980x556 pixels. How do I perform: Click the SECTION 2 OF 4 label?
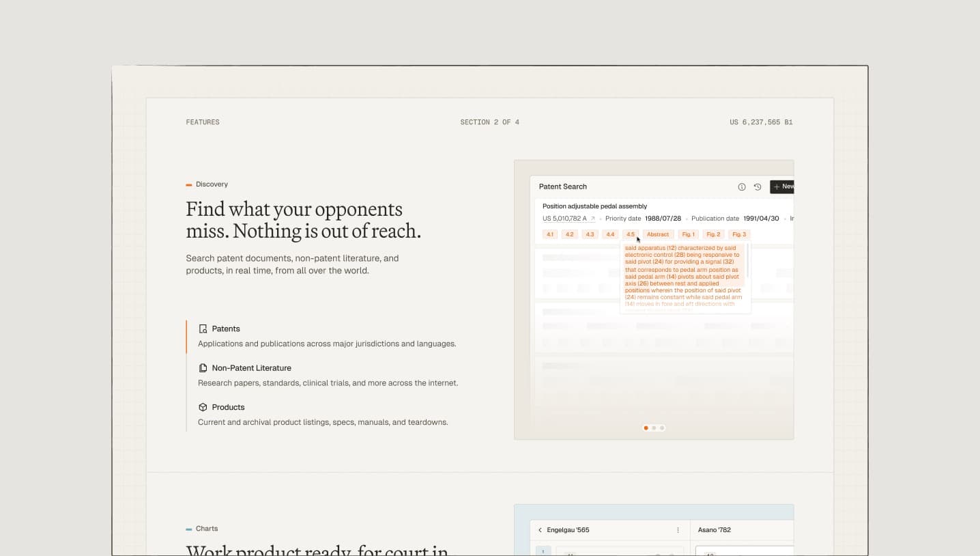pyautogui.click(x=490, y=122)
